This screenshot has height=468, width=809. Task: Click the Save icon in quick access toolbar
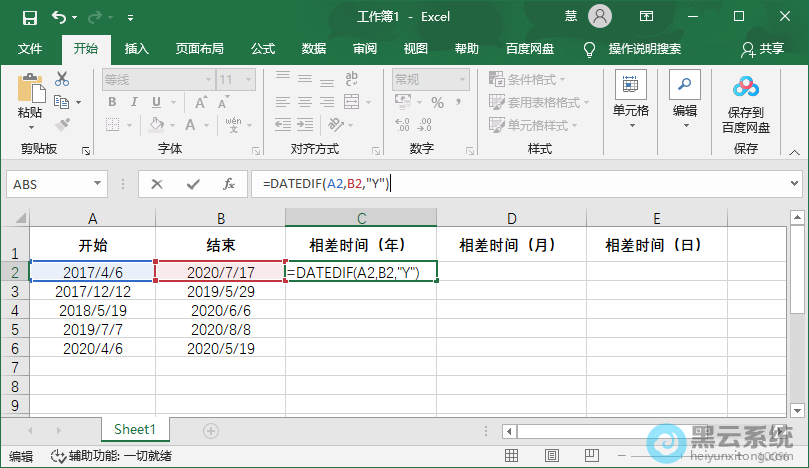point(29,17)
